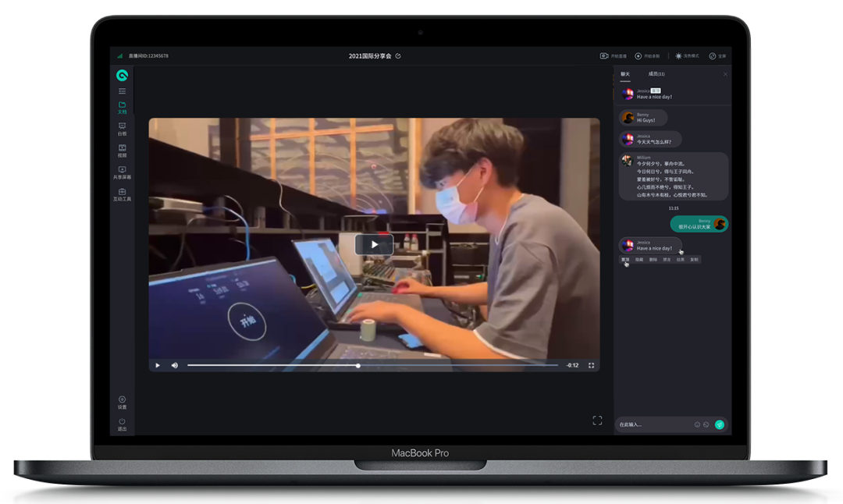Start 共享屏幕 screen sharing

[x=122, y=172]
